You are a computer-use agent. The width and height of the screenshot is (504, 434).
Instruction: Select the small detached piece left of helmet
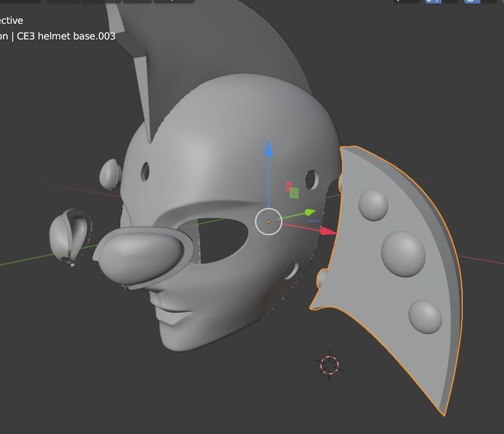coord(70,237)
